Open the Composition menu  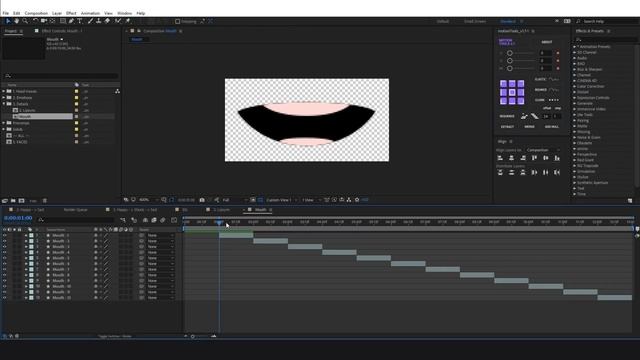pyautogui.click(x=36, y=13)
